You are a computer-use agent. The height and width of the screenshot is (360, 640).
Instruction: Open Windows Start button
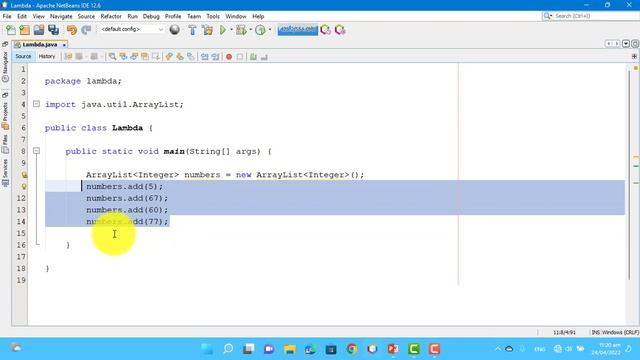point(207,349)
